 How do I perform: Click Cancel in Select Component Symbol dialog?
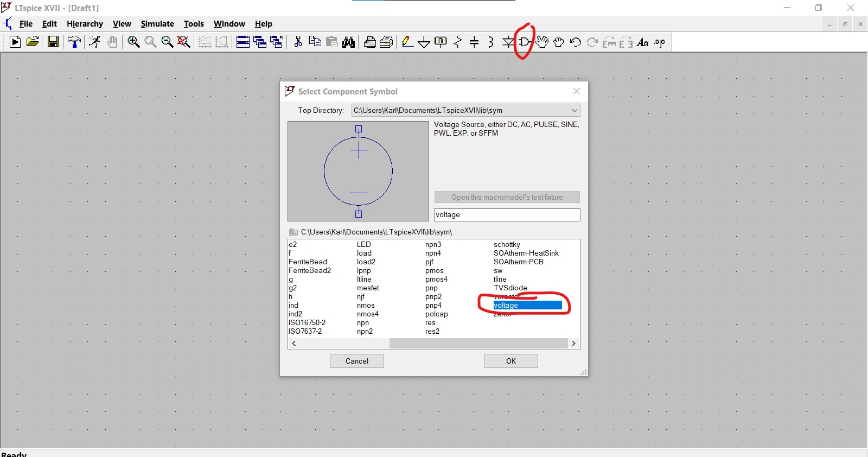(357, 361)
